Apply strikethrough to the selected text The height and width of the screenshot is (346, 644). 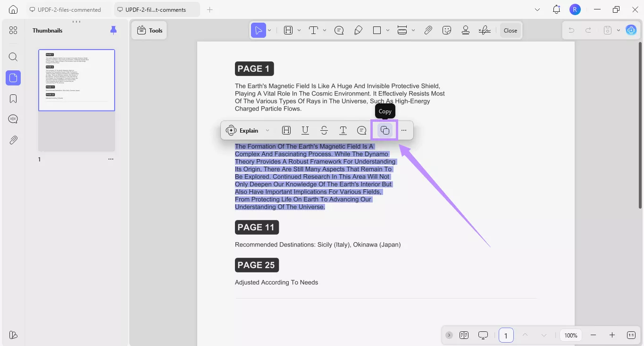point(324,130)
